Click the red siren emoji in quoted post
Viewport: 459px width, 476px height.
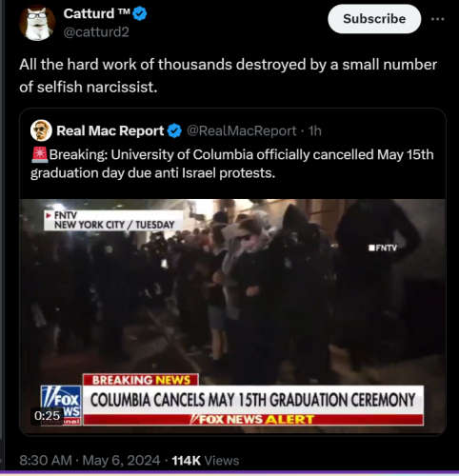pyautogui.click(x=40, y=154)
